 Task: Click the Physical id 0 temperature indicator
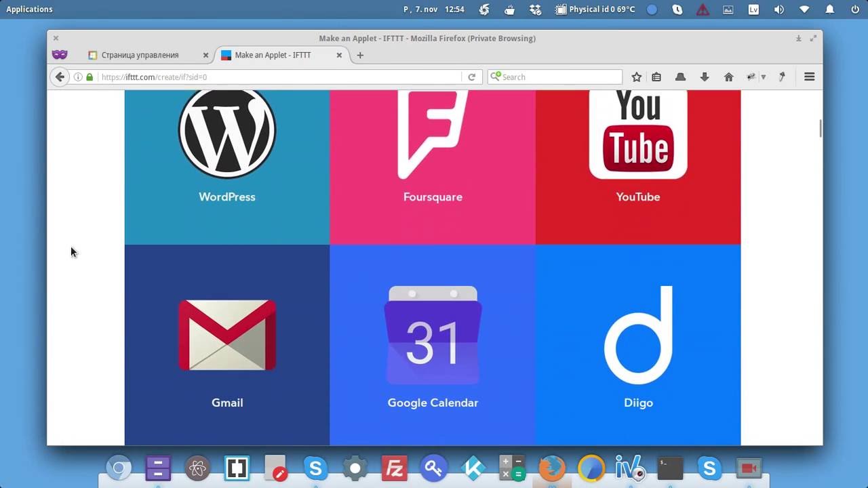pyautogui.click(x=595, y=9)
